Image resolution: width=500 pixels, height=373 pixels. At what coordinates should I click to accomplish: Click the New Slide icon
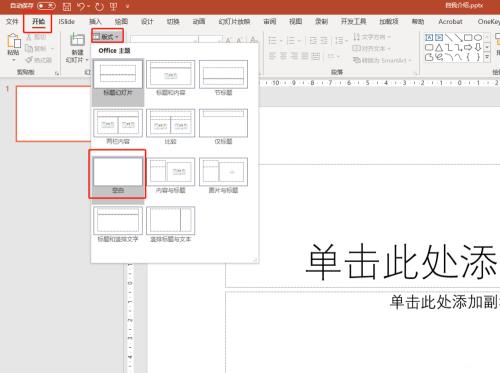(x=77, y=40)
